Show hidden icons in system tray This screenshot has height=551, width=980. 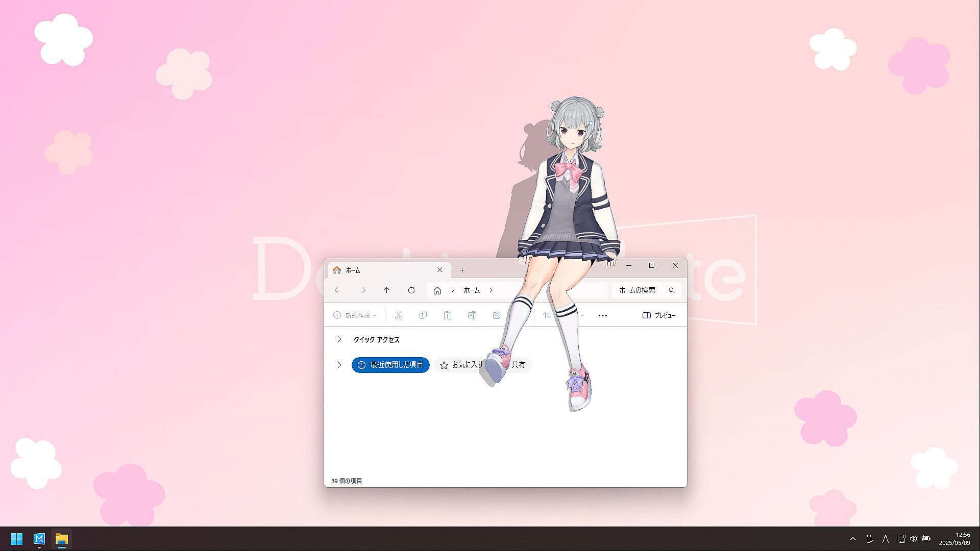[x=853, y=539]
